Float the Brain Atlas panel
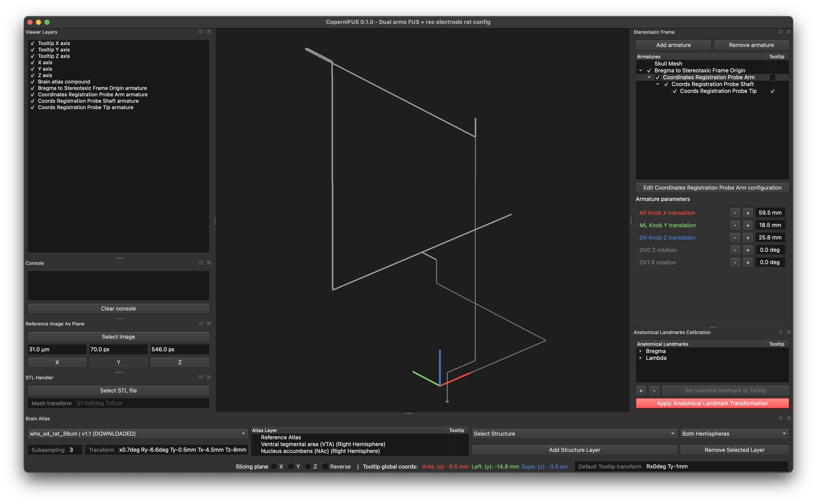817x504 pixels. coord(781,418)
